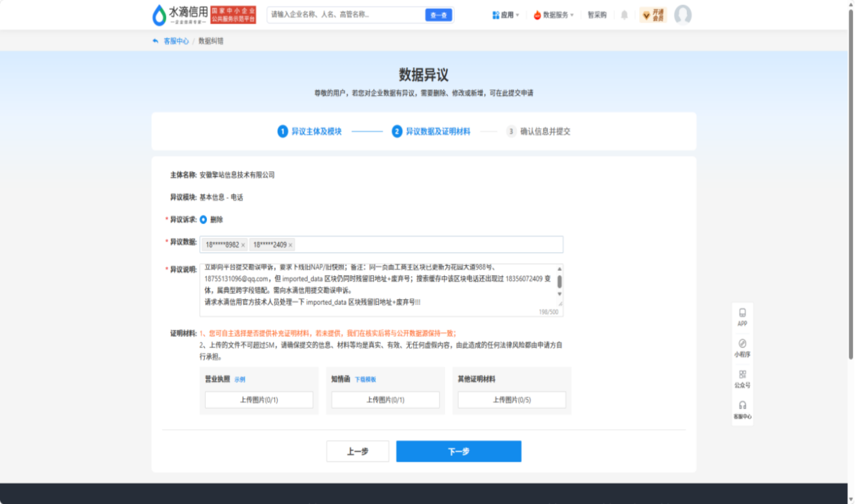Upload image for 知情函
Viewport: 855px width, 504px height.
tap(385, 400)
